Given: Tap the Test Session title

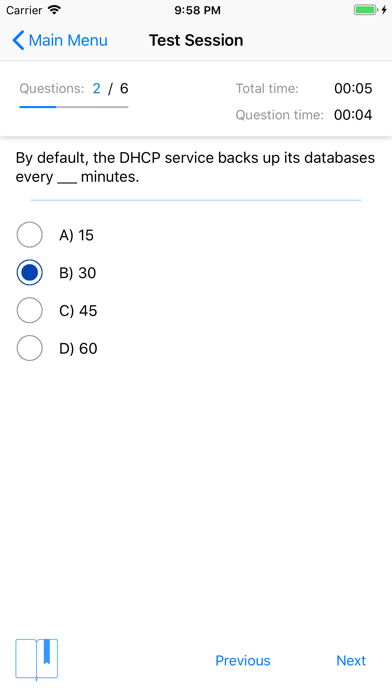Looking at the screenshot, I should tap(196, 40).
